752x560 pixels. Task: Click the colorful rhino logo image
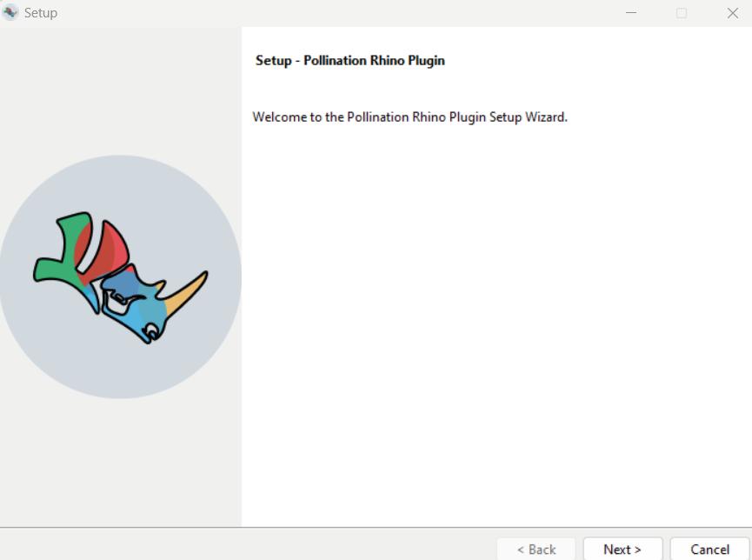(120, 277)
